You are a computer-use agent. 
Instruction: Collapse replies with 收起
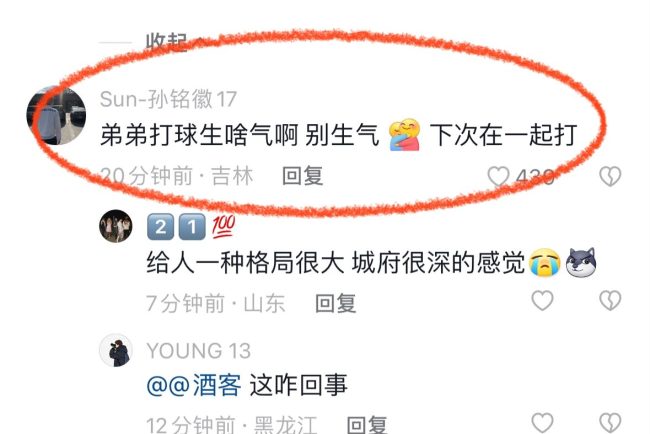(x=167, y=42)
